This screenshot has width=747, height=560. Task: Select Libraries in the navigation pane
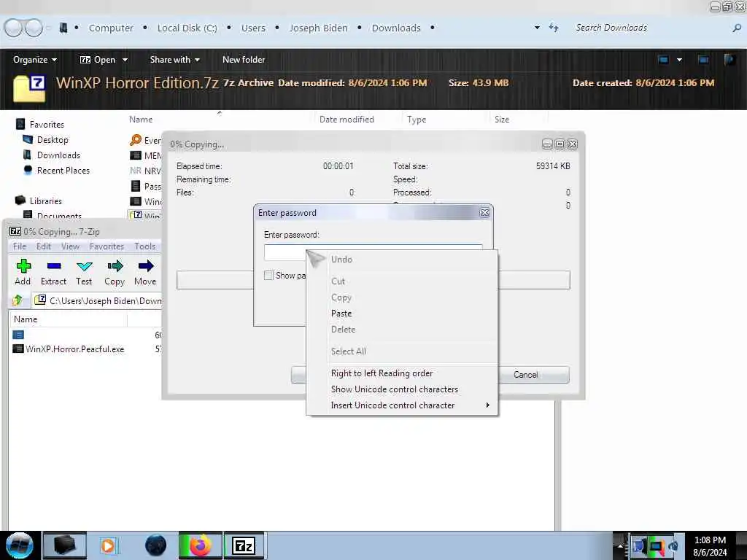46,201
